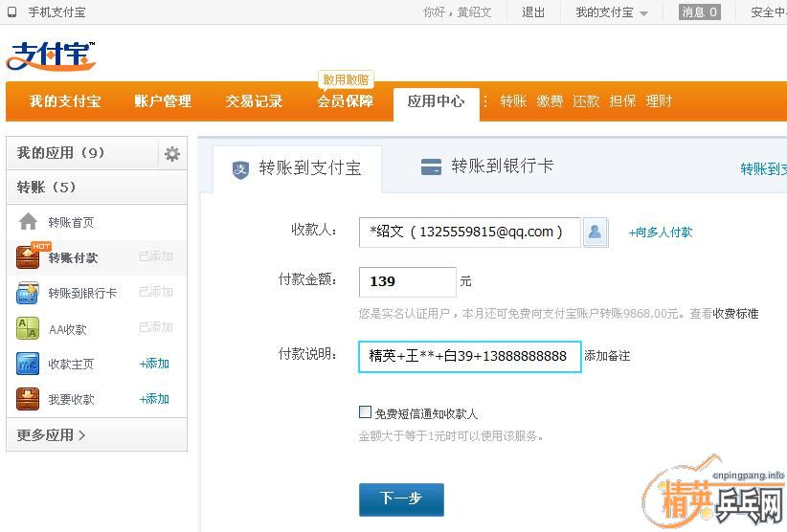The width and height of the screenshot is (787, 532).
Task: Click 转账（5） section header
Action: coord(97,188)
